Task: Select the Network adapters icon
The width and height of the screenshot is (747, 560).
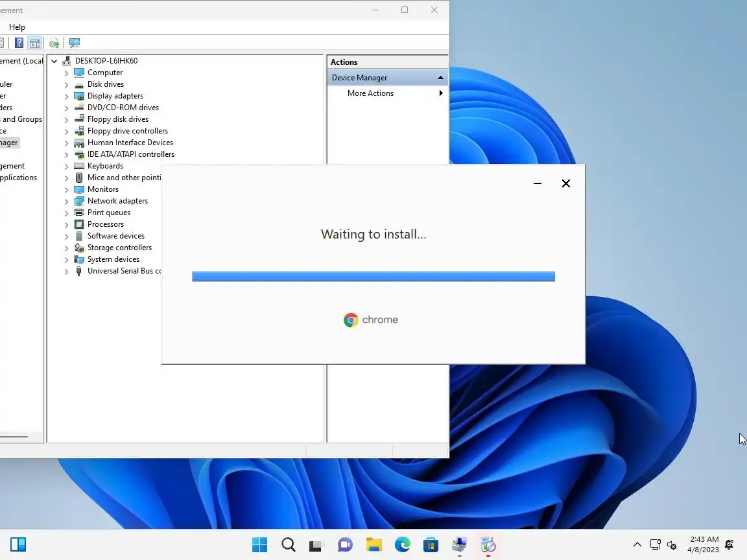Action: point(79,201)
